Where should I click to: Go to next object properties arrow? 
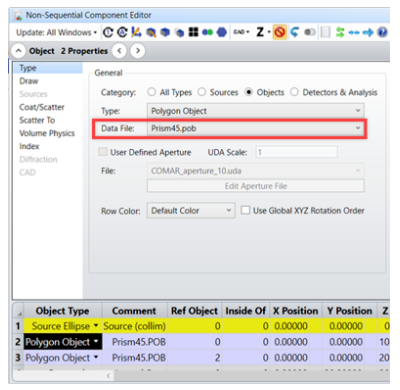138,51
